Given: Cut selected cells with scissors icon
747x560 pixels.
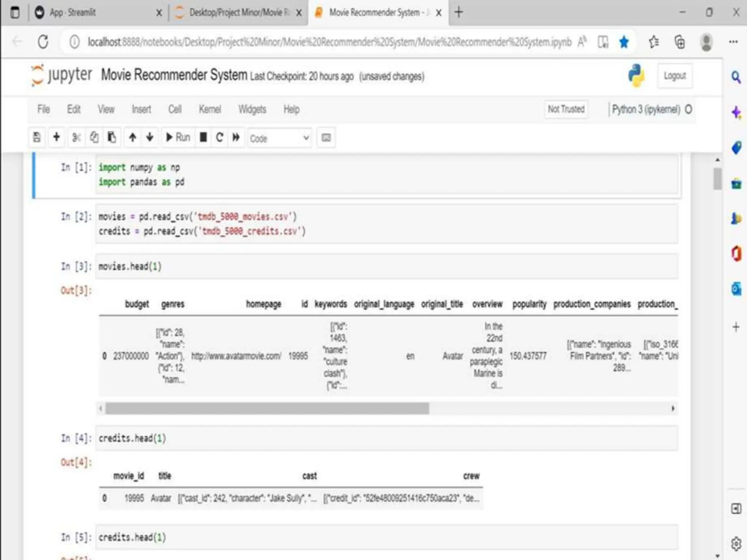Looking at the screenshot, I should tap(76, 137).
